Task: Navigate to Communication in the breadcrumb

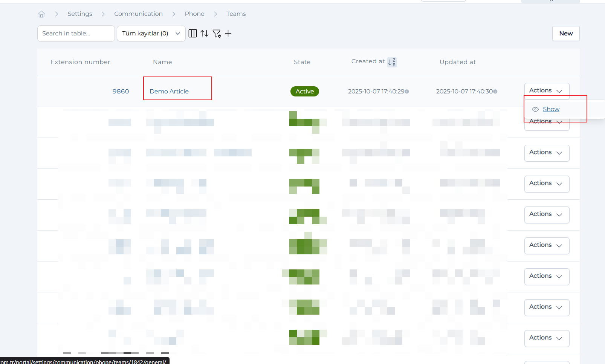Action: coord(138,14)
